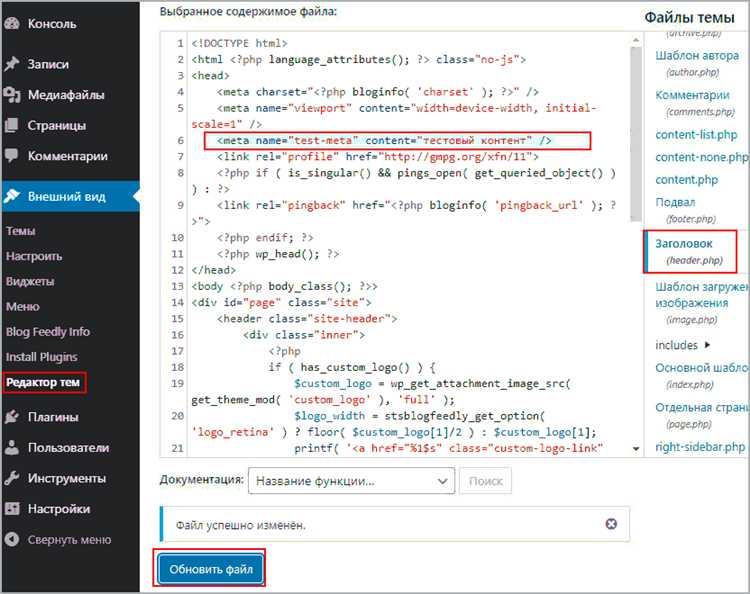Click the Консоль dashboard icon
The image size is (750, 594).
11,23
